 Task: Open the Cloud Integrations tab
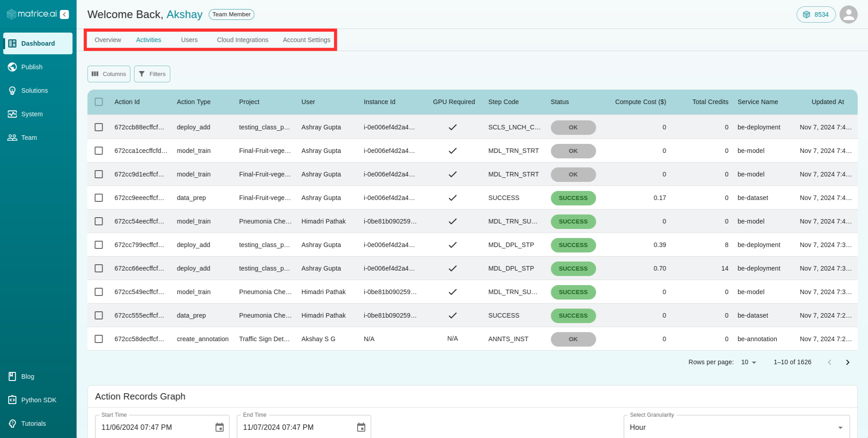click(x=243, y=40)
